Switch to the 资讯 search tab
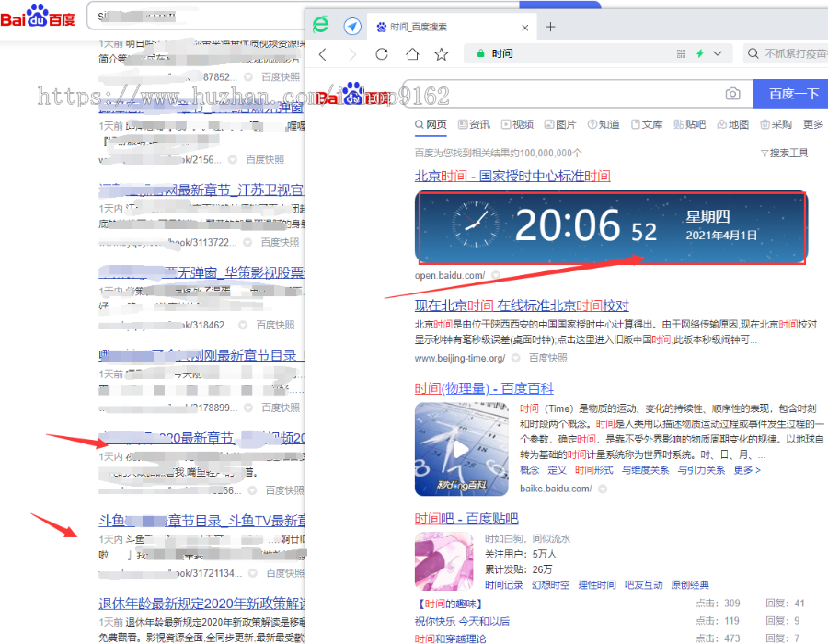The width and height of the screenshot is (828, 644). pos(473,124)
